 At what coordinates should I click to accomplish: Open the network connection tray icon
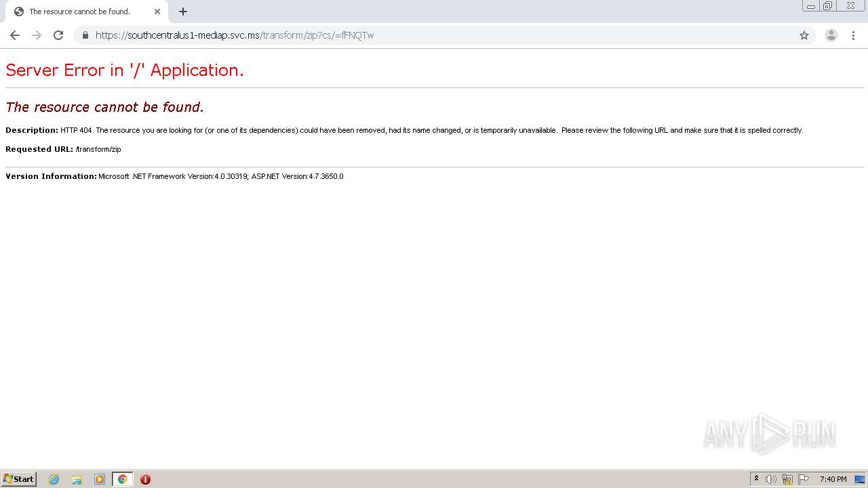click(787, 479)
